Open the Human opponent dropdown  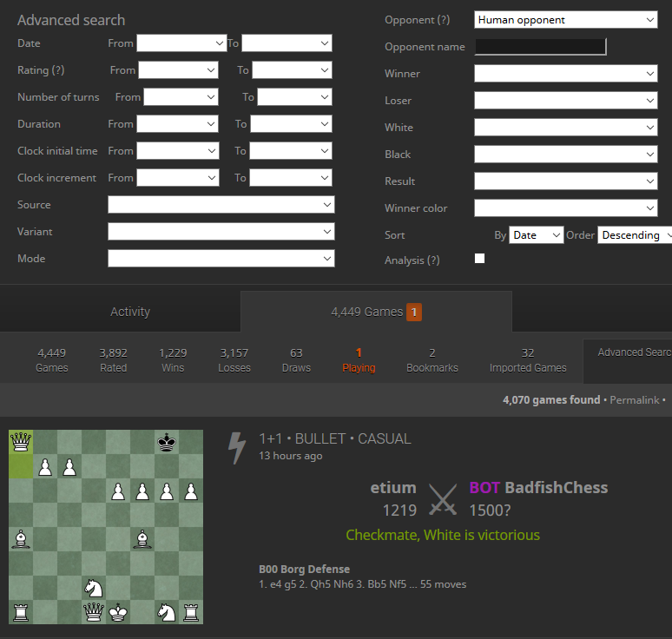[x=566, y=20]
